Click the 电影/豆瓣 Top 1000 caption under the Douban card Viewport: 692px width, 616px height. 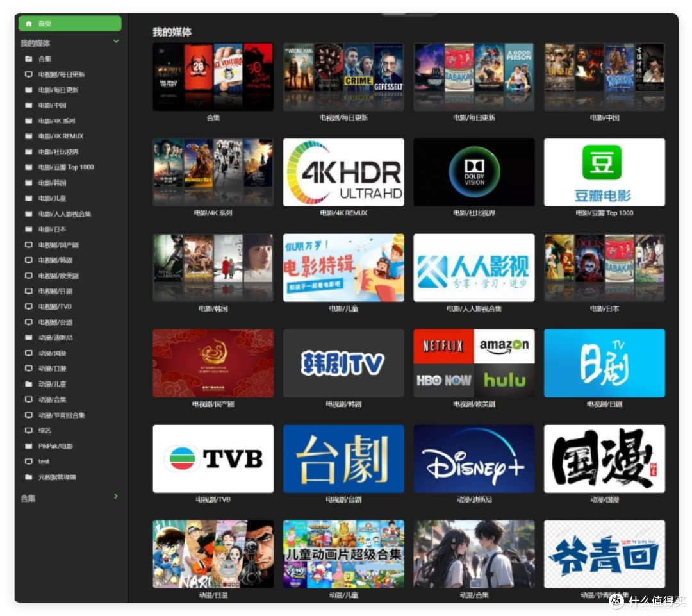coord(604,213)
